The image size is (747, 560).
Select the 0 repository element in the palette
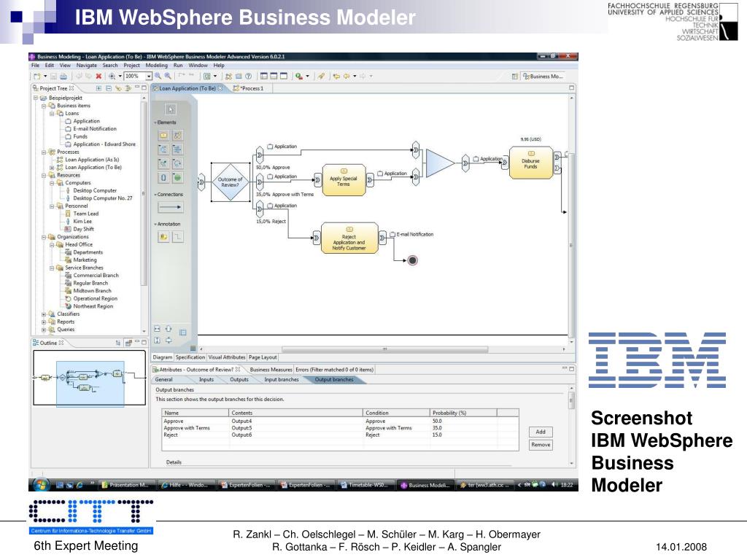[163, 178]
